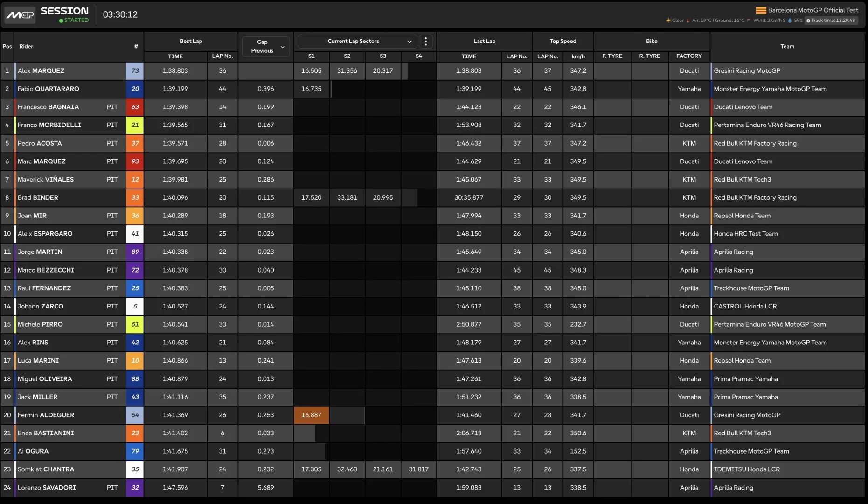The width and height of the screenshot is (868, 504).
Task: Click the PIT label for Joan MIR
Action: pos(112,216)
